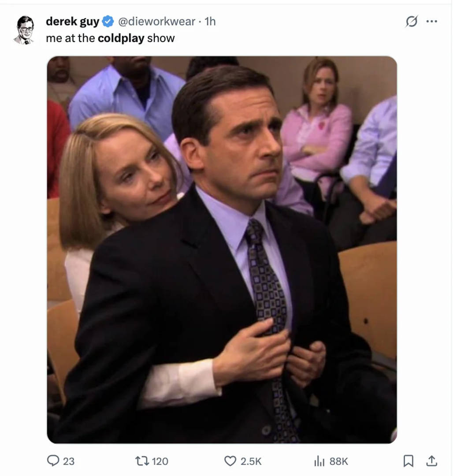Click the blue verified badge
453x476 pixels.
click(108, 21)
